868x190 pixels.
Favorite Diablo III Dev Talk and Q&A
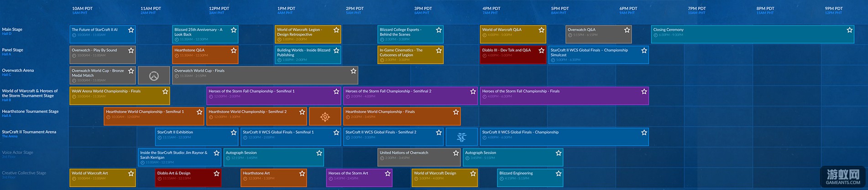[542, 51]
